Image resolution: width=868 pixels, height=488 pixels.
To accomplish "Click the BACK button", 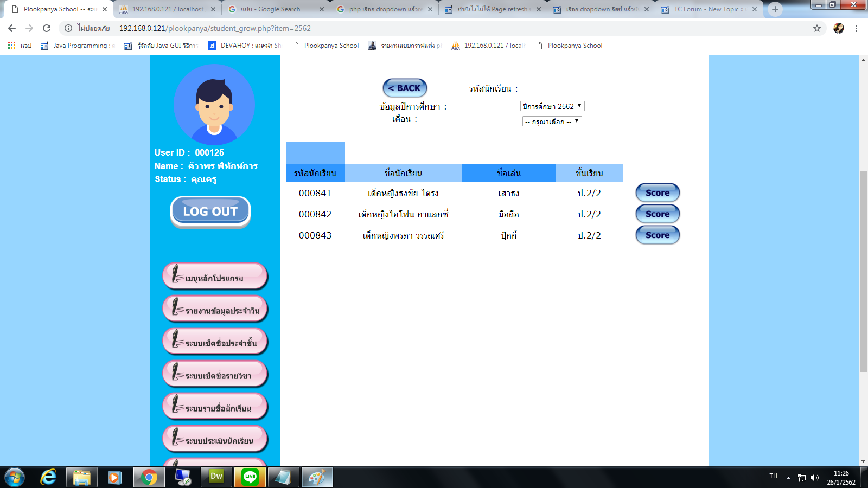I will tap(405, 88).
